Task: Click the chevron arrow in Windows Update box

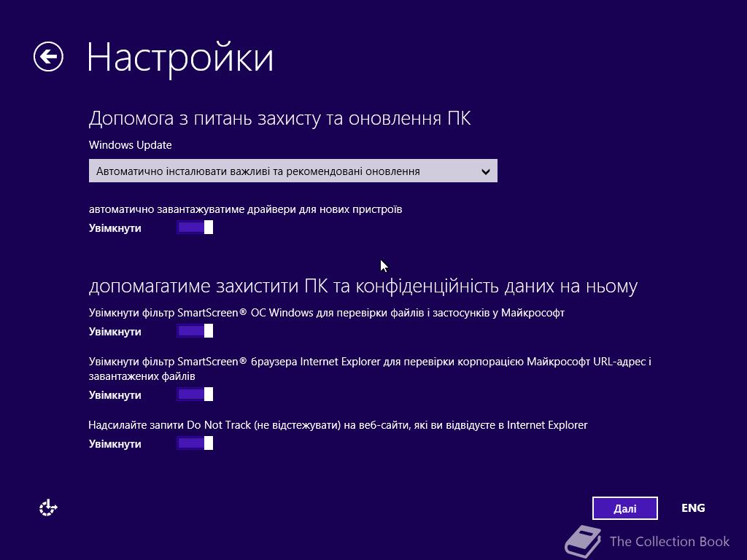Action: pos(485,171)
